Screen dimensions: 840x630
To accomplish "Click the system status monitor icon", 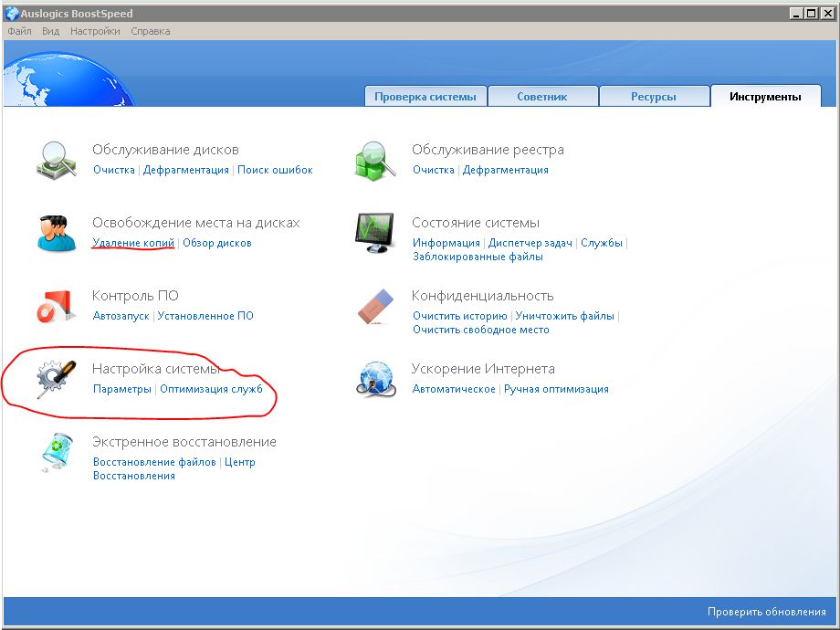I will tap(374, 233).
